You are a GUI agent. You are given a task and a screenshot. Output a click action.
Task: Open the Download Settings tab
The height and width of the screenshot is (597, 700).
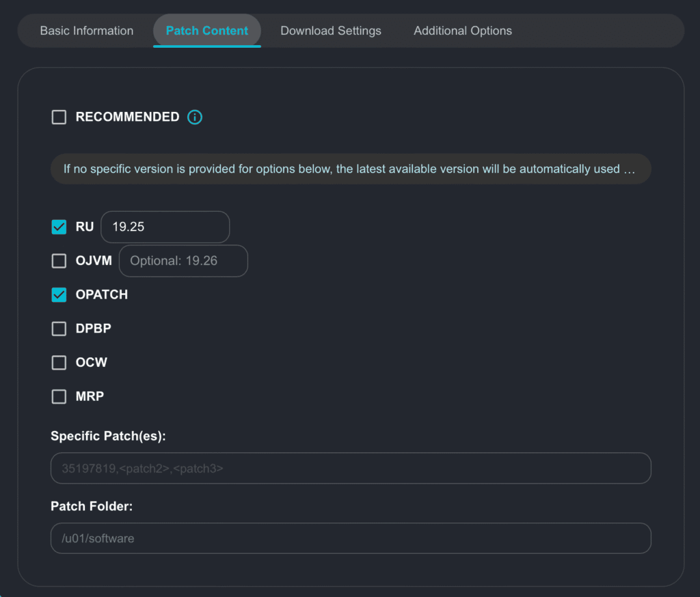[x=331, y=31]
